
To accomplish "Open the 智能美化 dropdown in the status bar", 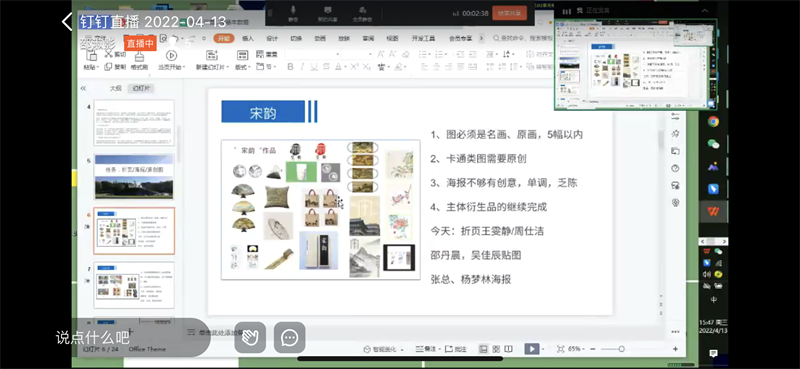I will click(x=383, y=349).
